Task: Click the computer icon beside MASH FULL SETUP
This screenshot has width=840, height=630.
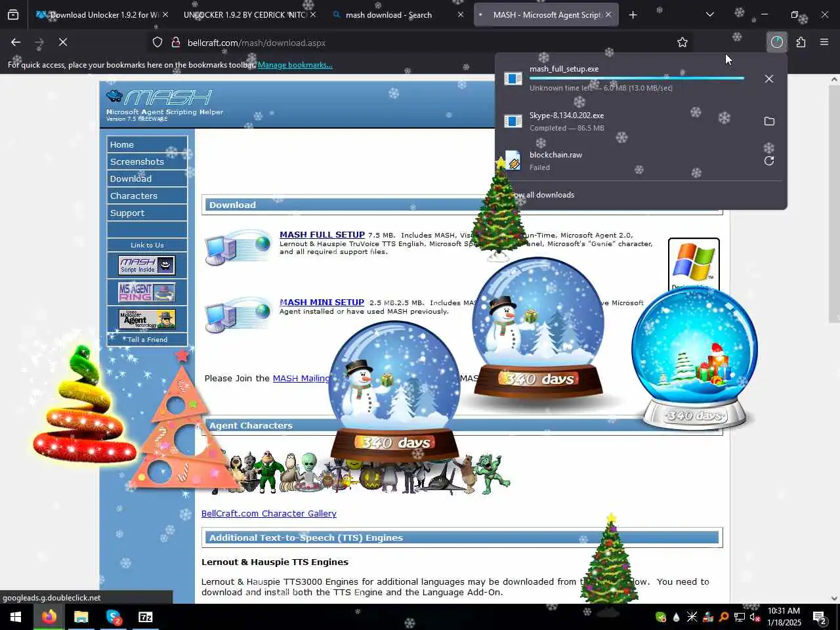Action: click(237, 247)
